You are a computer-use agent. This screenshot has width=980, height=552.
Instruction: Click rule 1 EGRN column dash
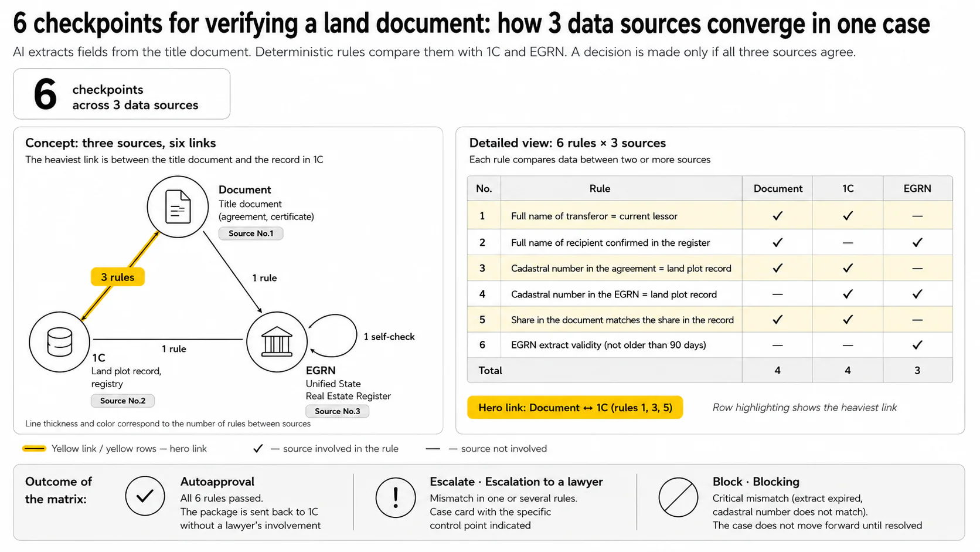(x=917, y=216)
